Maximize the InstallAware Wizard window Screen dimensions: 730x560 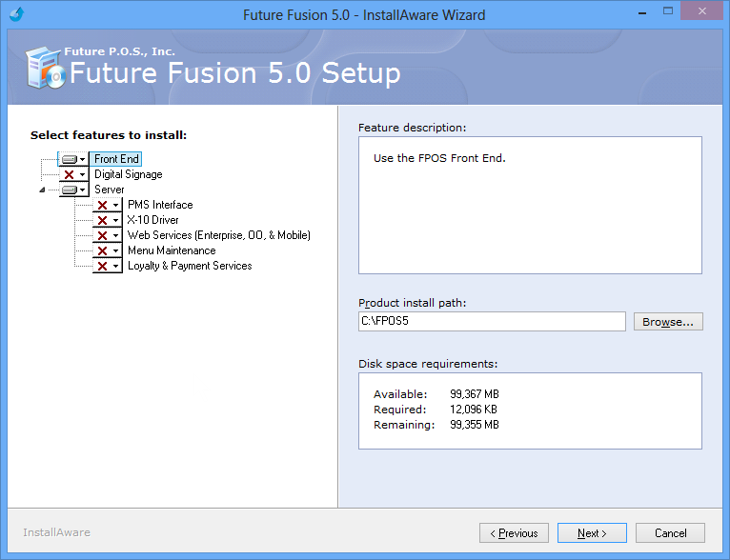668,11
